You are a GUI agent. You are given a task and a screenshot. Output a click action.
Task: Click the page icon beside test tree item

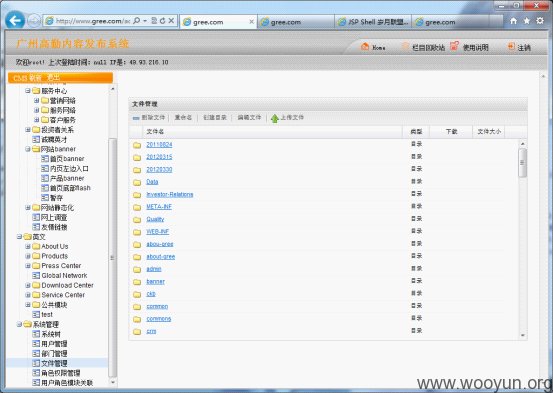pos(36,314)
